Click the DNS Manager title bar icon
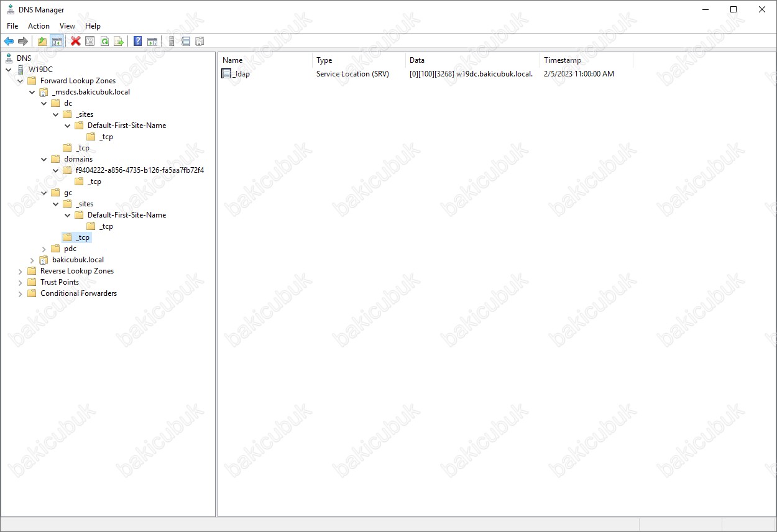 (11, 9)
